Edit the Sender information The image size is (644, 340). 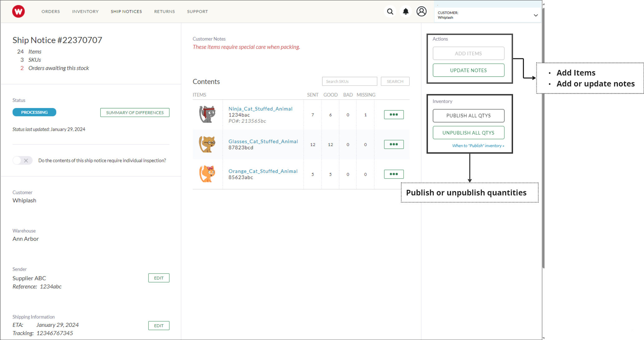pos(159,278)
